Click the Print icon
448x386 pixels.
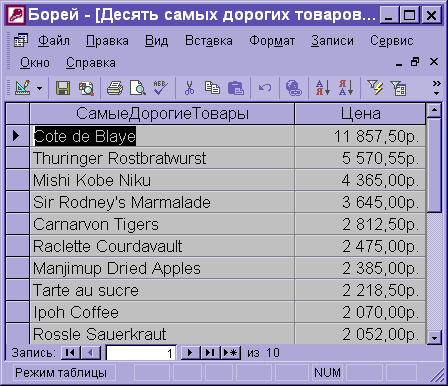(x=115, y=88)
